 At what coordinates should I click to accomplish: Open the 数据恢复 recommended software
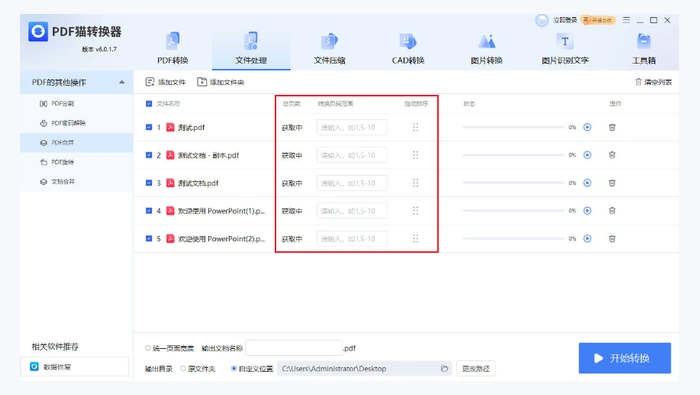(75, 367)
